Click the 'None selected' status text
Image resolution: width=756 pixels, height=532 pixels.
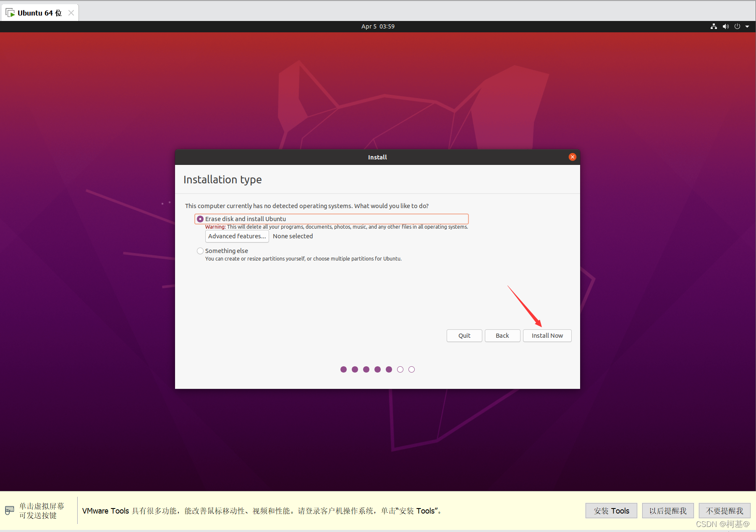click(x=293, y=236)
